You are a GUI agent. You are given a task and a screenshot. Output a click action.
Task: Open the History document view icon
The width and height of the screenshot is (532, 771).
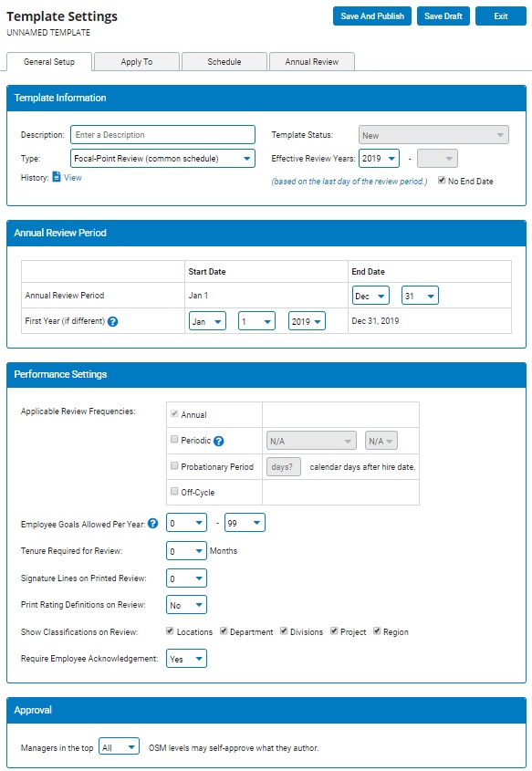click(x=56, y=177)
